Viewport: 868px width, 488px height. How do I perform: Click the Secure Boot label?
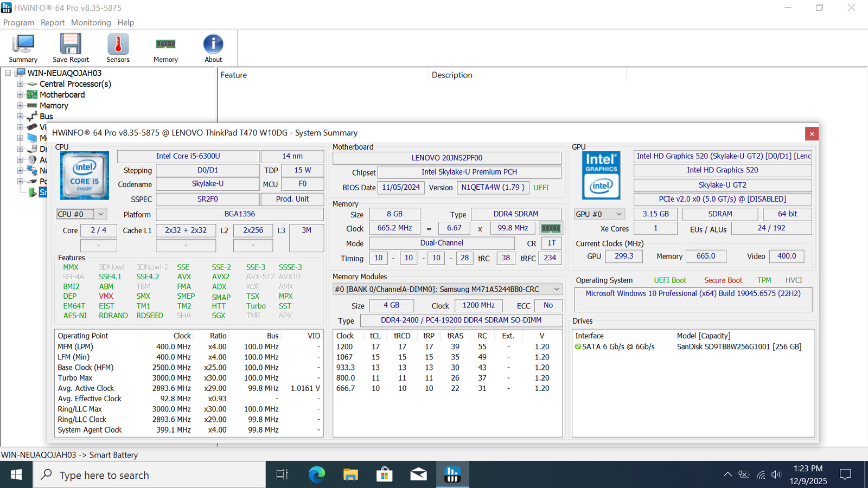[x=723, y=280]
